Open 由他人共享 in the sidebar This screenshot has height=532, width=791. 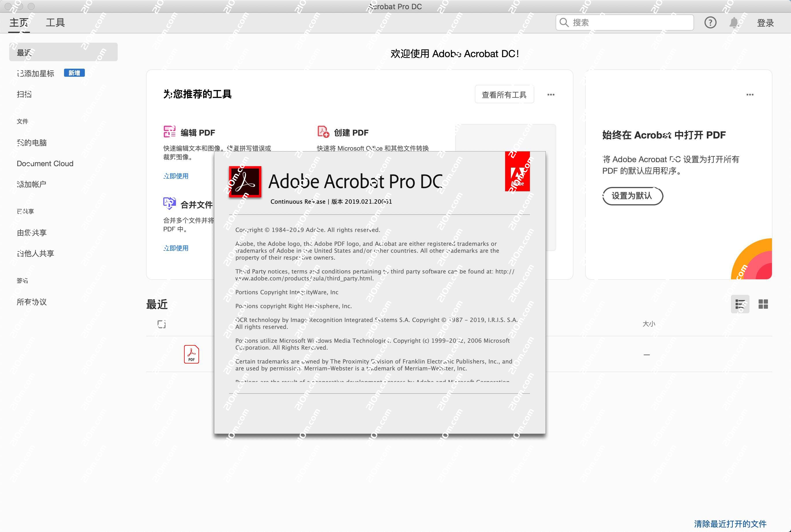pyautogui.click(x=35, y=253)
